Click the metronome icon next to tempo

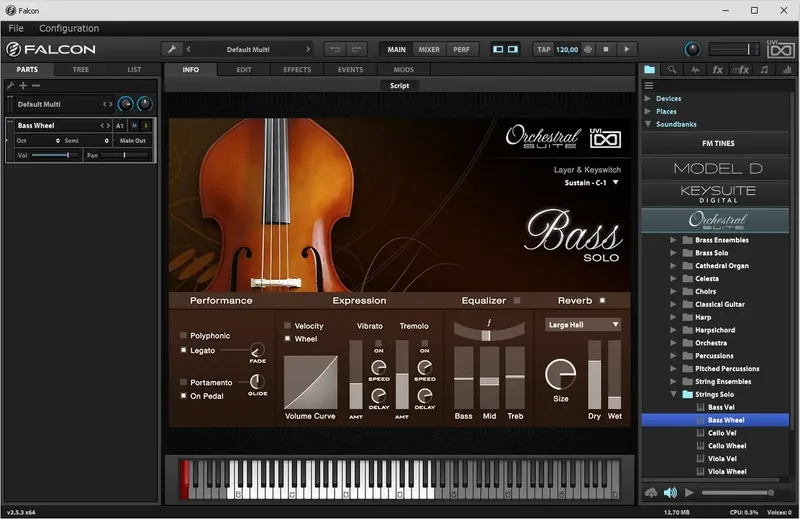point(588,50)
